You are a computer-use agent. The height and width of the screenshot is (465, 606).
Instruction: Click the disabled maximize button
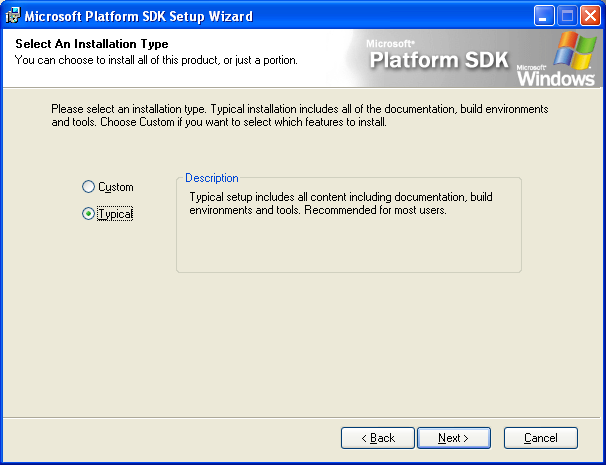click(567, 16)
